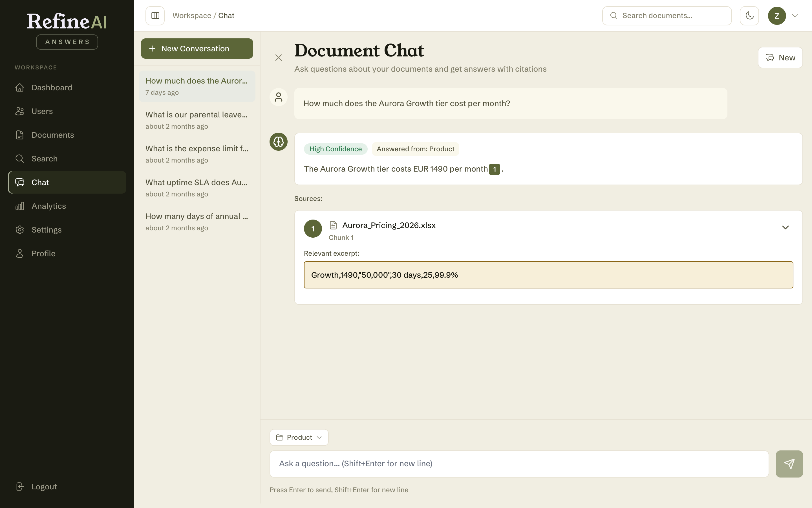Select the relevant excerpt text box
The height and width of the screenshot is (508, 812).
coord(548,275)
